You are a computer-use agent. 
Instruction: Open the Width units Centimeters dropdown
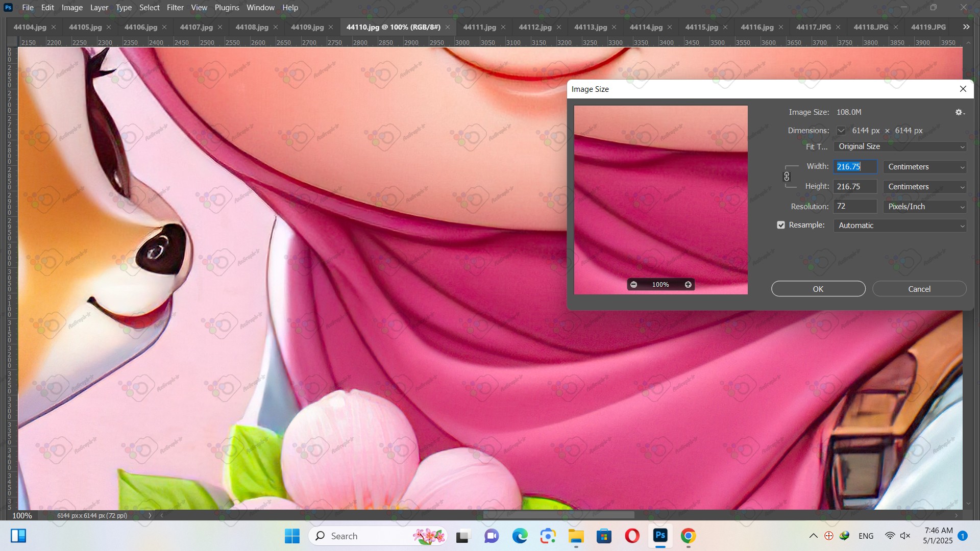tap(925, 167)
